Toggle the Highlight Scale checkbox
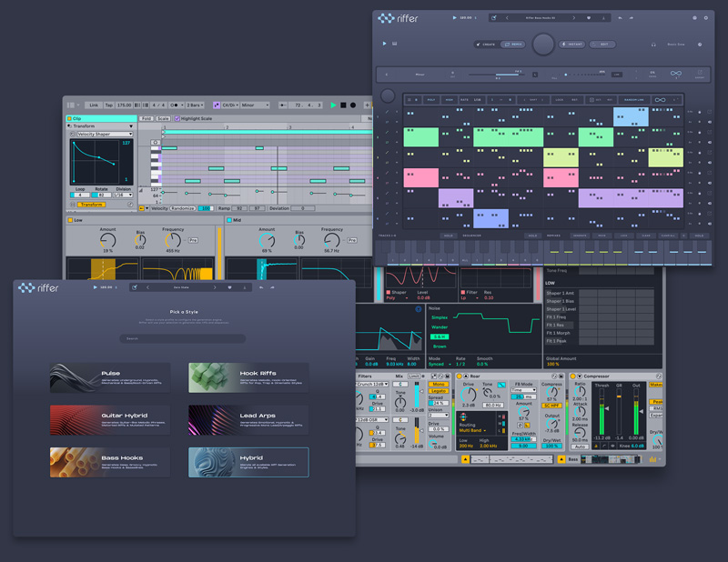This screenshot has height=562, width=728. [177, 118]
